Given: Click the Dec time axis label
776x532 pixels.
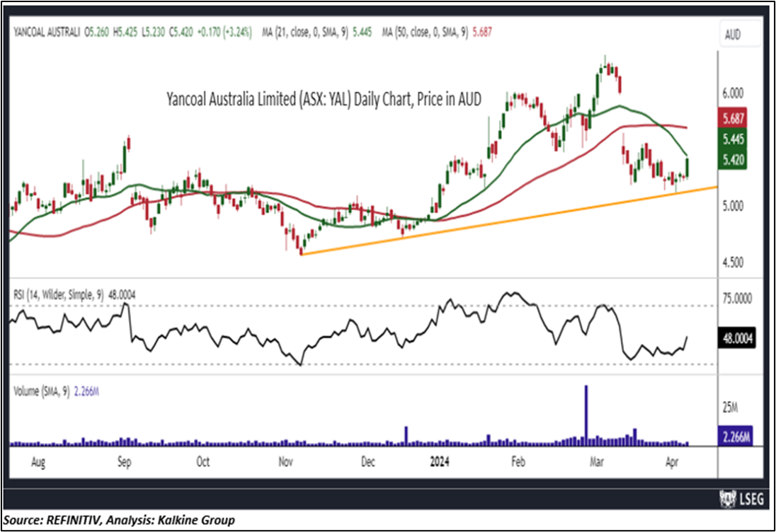Looking at the screenshot, I should [x=367, y=461].
